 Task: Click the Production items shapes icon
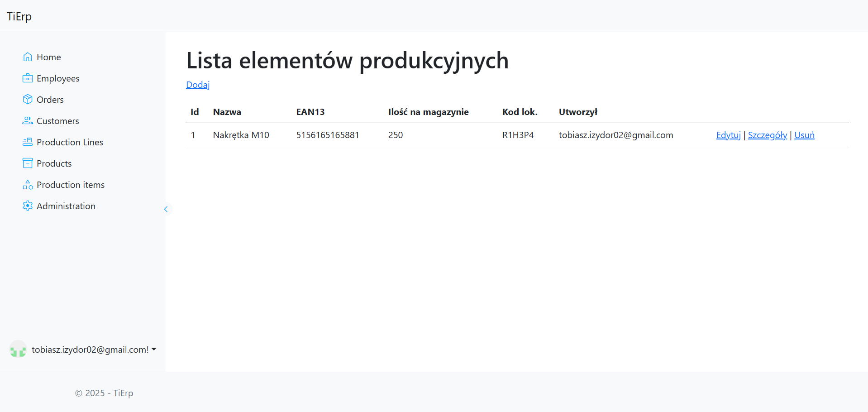28,185
